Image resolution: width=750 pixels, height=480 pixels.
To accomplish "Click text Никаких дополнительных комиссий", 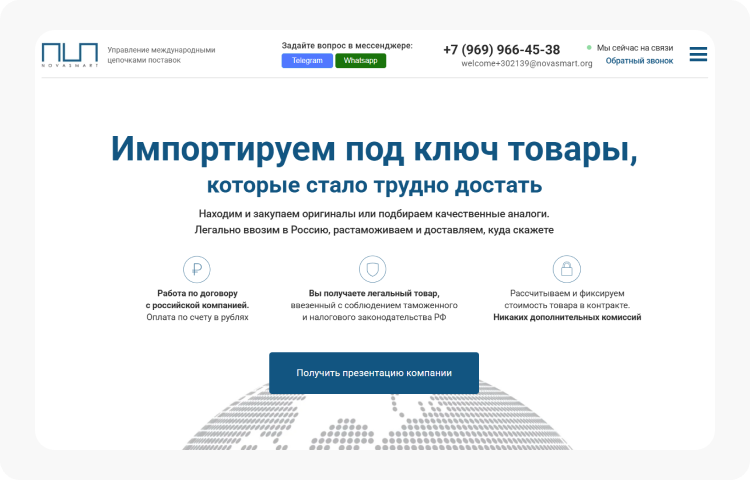I will pos(567,317).
